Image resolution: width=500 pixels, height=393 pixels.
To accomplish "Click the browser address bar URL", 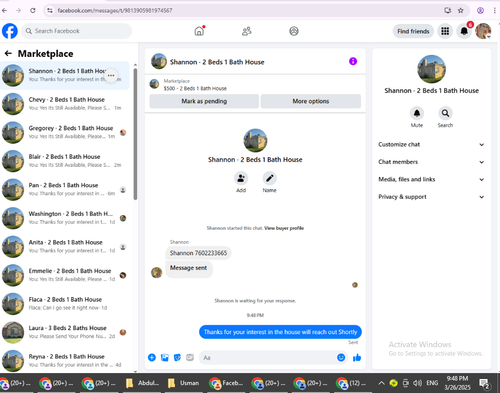I will click(x=115, y=10).
